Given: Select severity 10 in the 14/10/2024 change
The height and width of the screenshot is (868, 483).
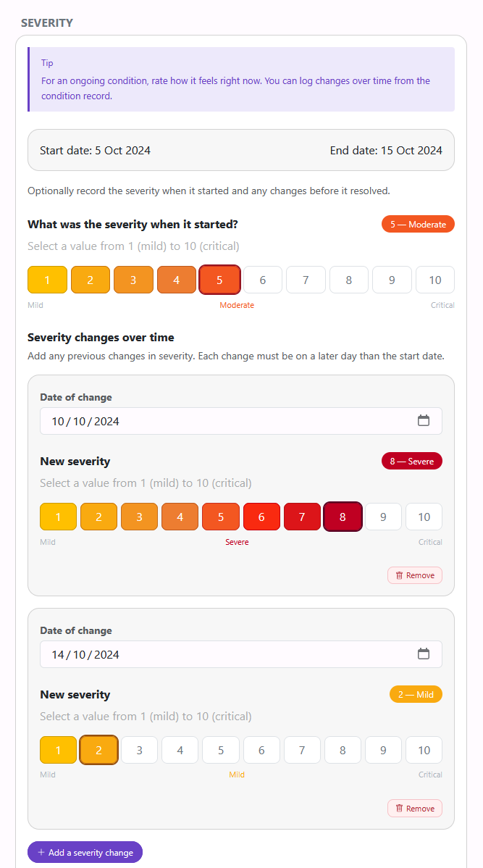Looking at the screenshot, I should 424,750.
